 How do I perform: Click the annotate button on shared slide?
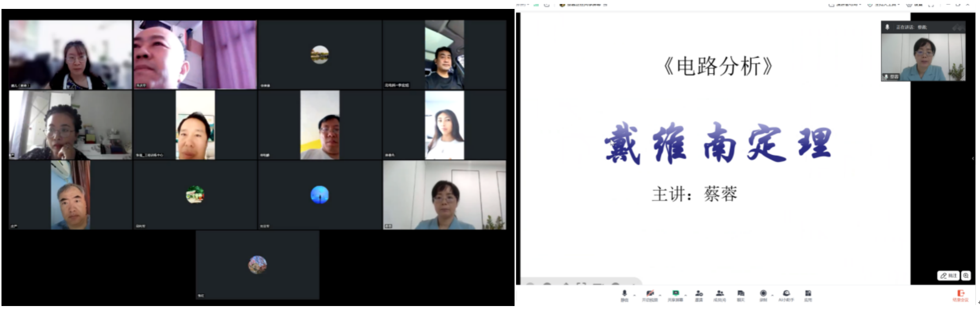(x=948, y=276)
